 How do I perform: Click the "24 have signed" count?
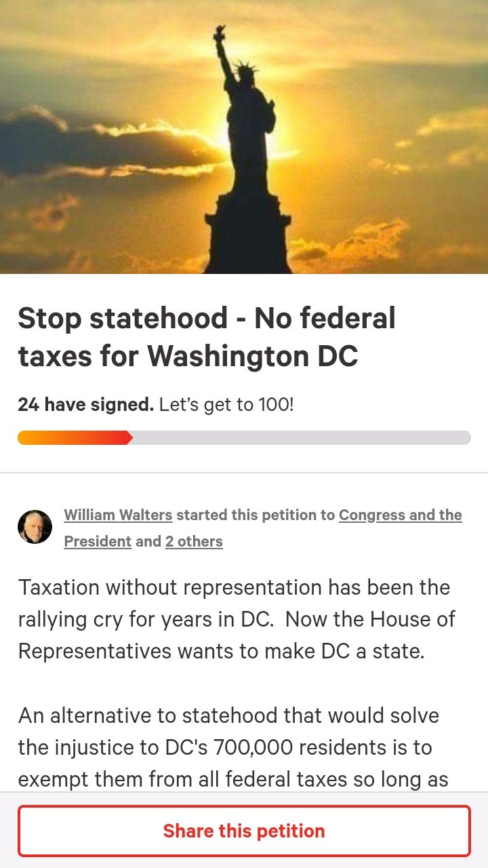click(85, 405)
